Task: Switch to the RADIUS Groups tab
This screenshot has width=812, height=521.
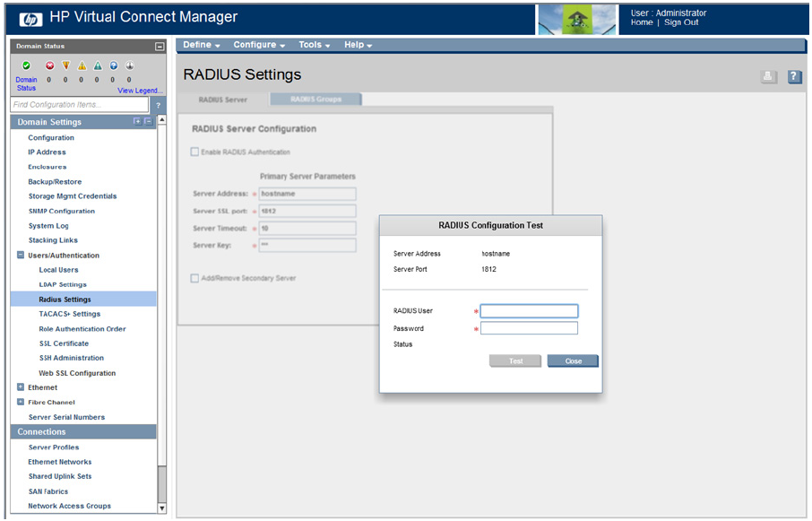Action: [316, 99]
